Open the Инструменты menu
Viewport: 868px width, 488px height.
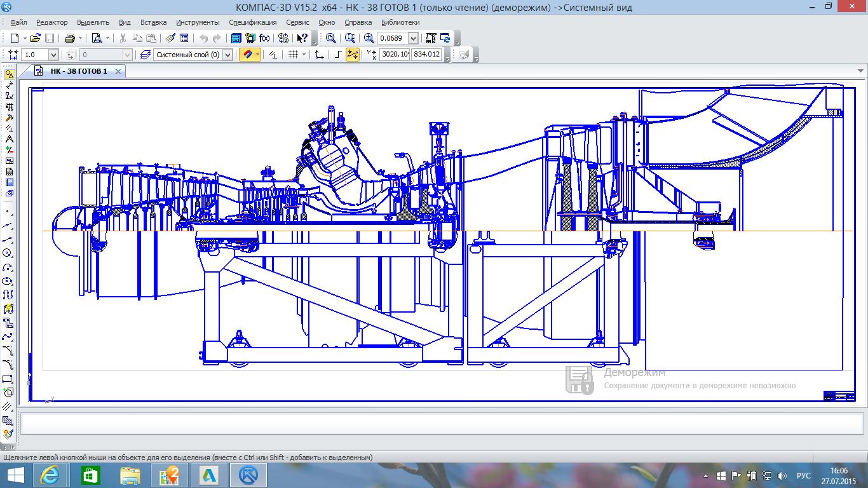coord(198,22)
